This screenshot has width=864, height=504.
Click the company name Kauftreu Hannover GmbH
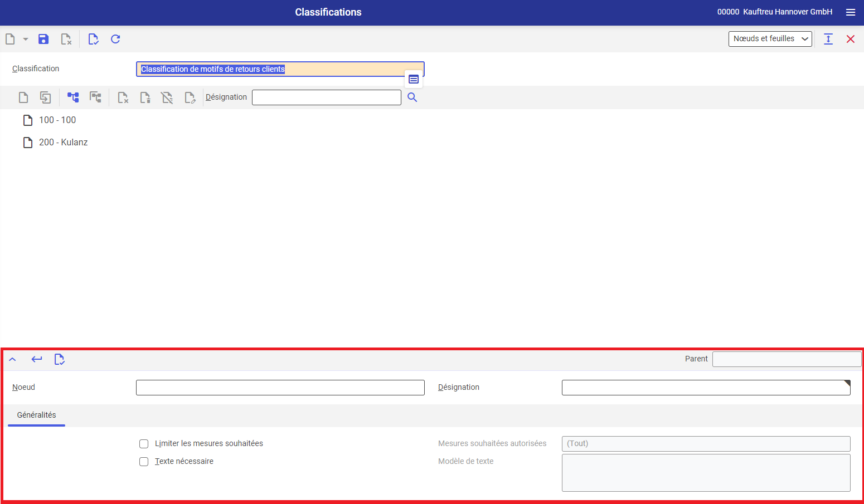[788, 12]
